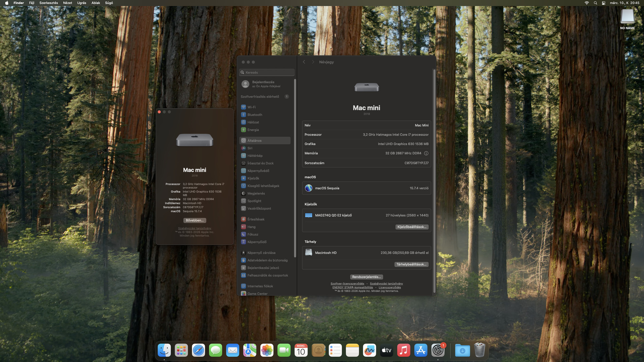Open Wi-Fi settings in sidebar
Image resolution: width=644 pixels, height=362 pixels.
[251, 107]
